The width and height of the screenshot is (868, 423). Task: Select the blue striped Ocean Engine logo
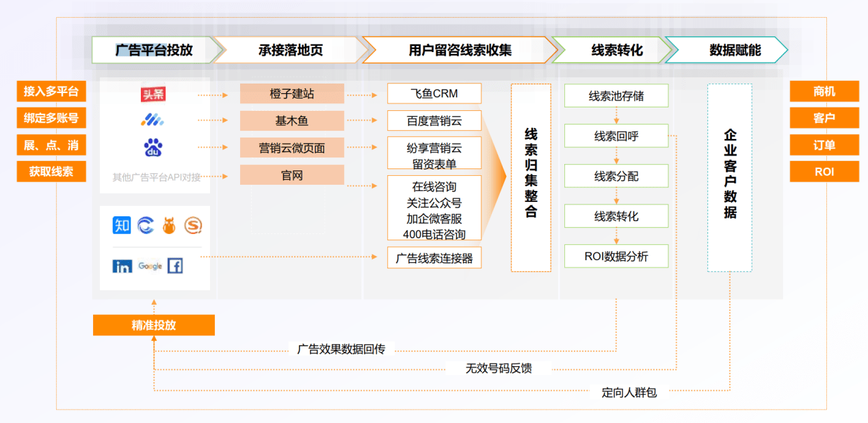coord(153,120)
